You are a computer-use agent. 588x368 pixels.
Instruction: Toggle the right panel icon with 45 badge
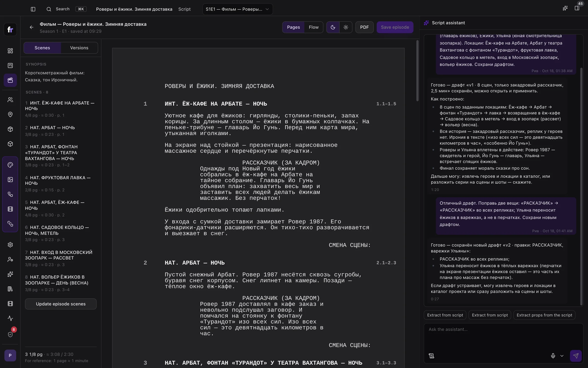click(x=577, y=8)
